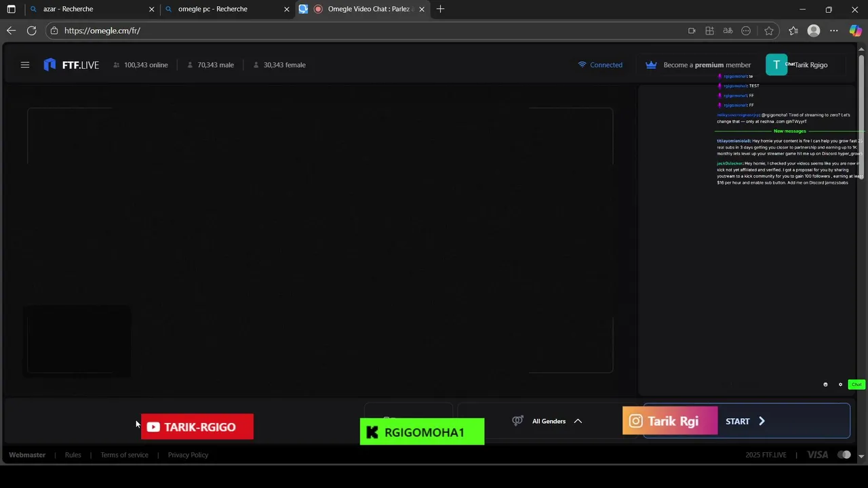The image size is (868, 488).
Task: Click the gender symbols icon beside All Genders
Action: (517, 421)
